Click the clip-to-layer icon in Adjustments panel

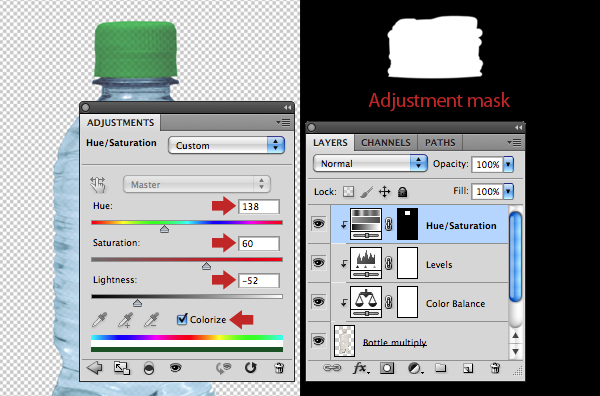tap(149, 368)
